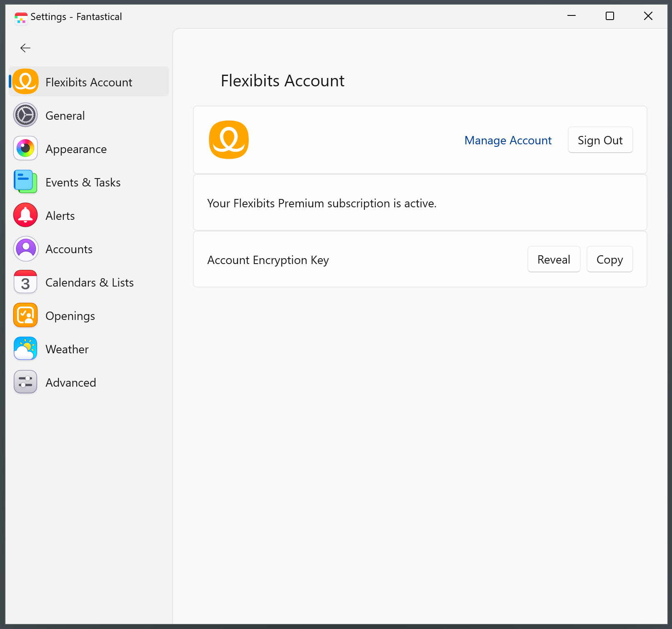Viewport: 672px width, 629px height.
Task: Click the Weather sun-cloud icon
Action: pyautogui.click(x=25, y=349)
